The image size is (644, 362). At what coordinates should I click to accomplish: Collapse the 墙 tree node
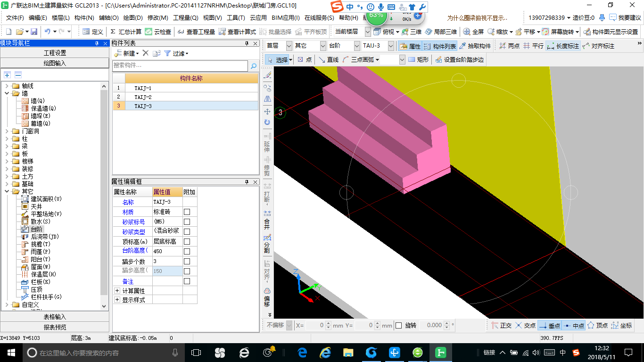pos(7,93)
